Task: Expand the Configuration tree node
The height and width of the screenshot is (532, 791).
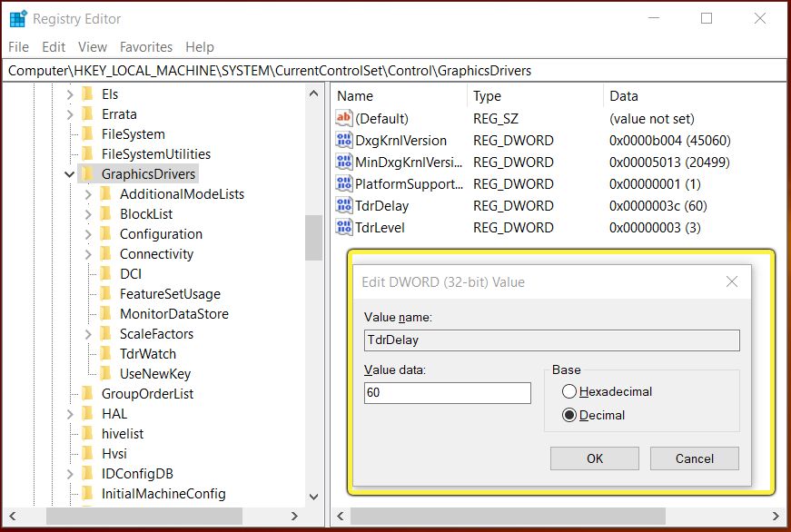Action: (x=87, y=233)
